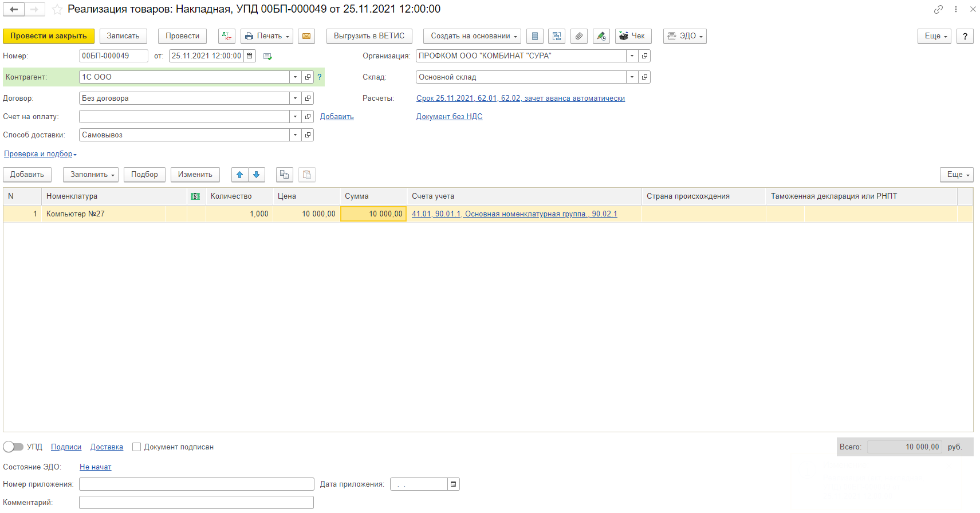Screen dimensions: 980x513
Task: Open Проверка и подбор expander
Action: pos(40,154)
